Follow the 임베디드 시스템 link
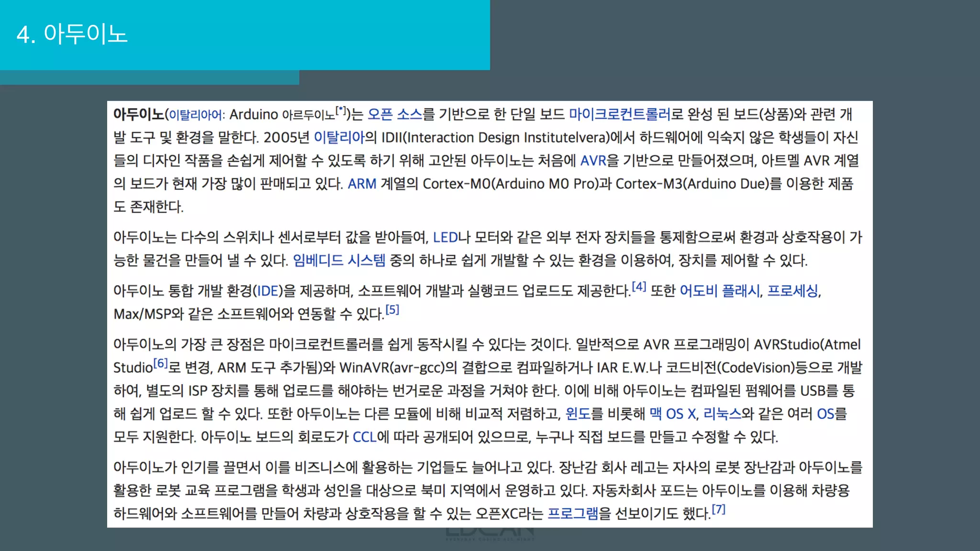The height and width of the screenshot is (551, 980). (x=339, y=260)
